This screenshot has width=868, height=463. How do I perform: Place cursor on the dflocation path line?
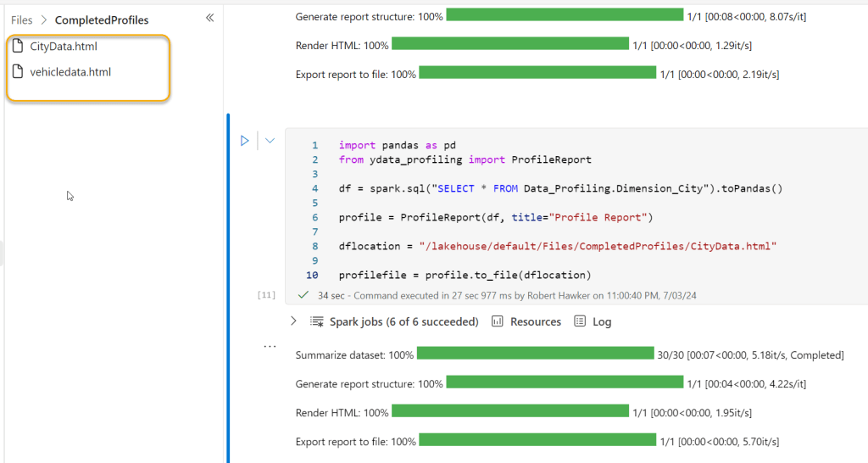[x=557, y=246]
